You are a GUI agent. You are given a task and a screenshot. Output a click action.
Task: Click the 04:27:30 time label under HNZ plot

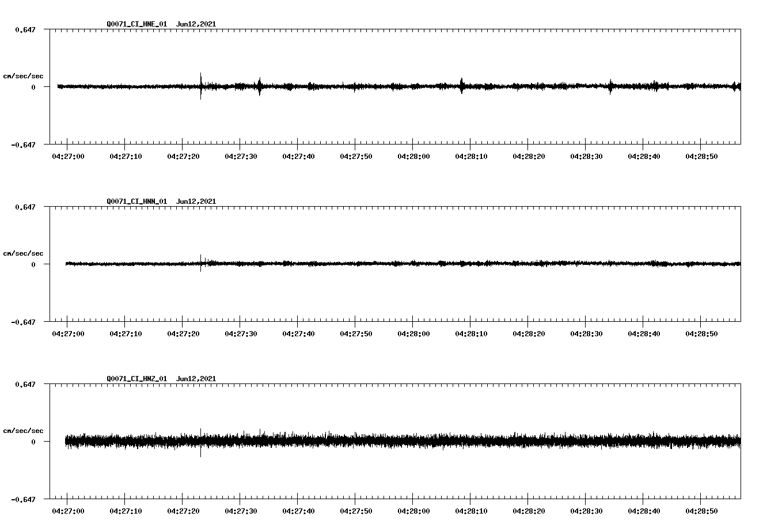241,511
